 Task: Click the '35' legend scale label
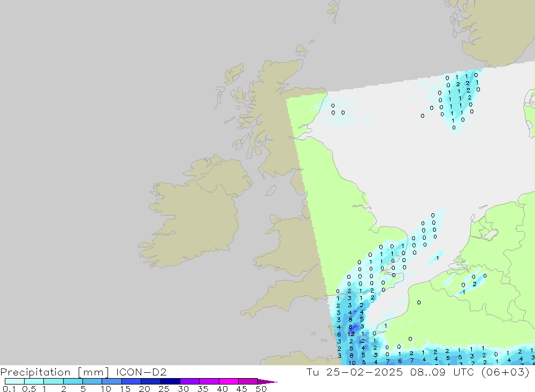pos(203,389)
